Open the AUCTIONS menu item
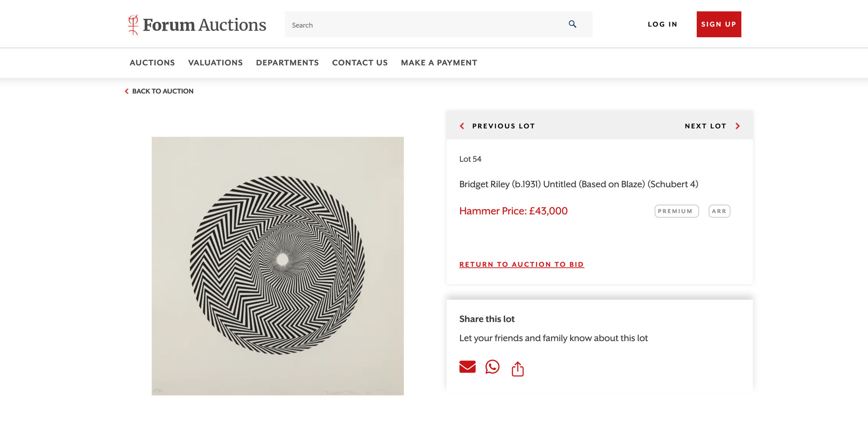868x427 pixels. 152,62
